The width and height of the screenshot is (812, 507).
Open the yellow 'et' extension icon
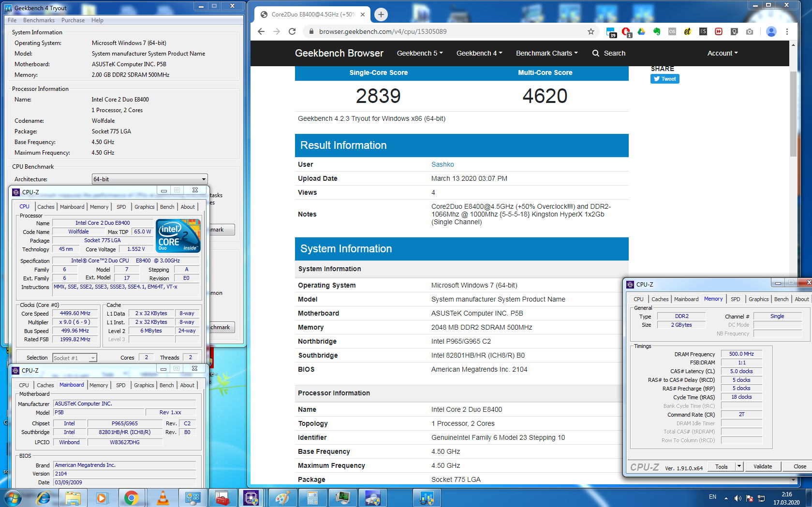(x=688, y=31)
